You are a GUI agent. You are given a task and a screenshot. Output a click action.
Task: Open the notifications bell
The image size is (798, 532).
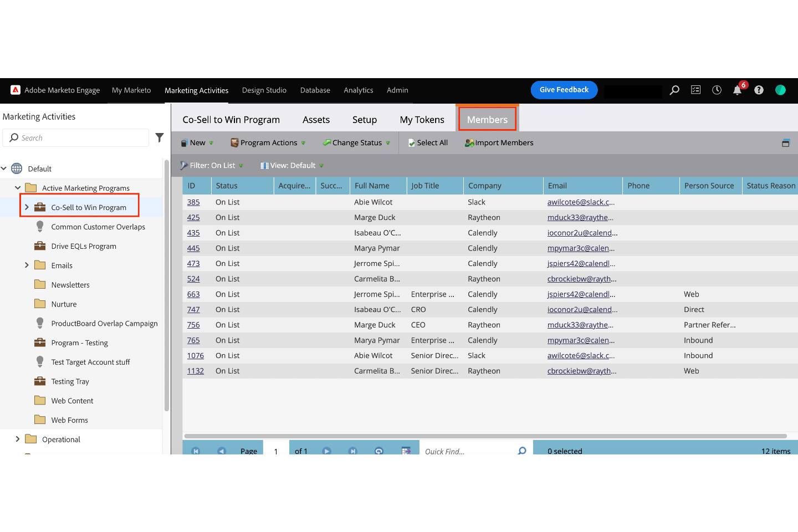737,90
